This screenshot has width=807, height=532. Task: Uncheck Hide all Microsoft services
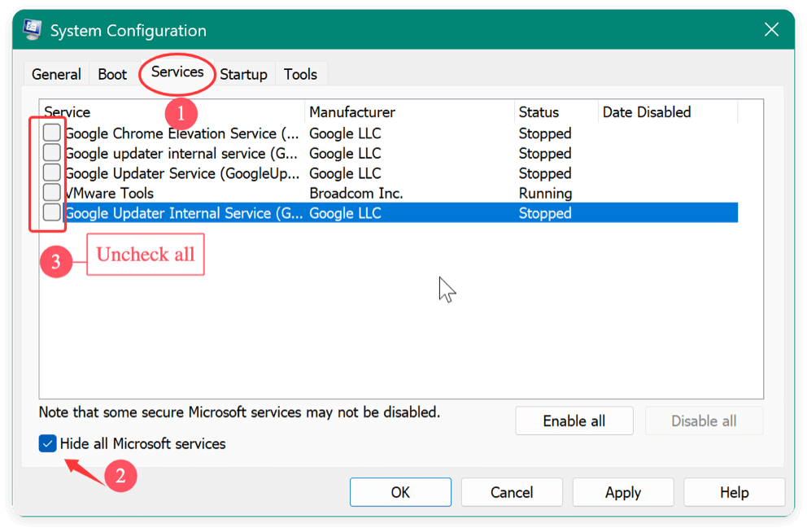[x=46, y=443]
